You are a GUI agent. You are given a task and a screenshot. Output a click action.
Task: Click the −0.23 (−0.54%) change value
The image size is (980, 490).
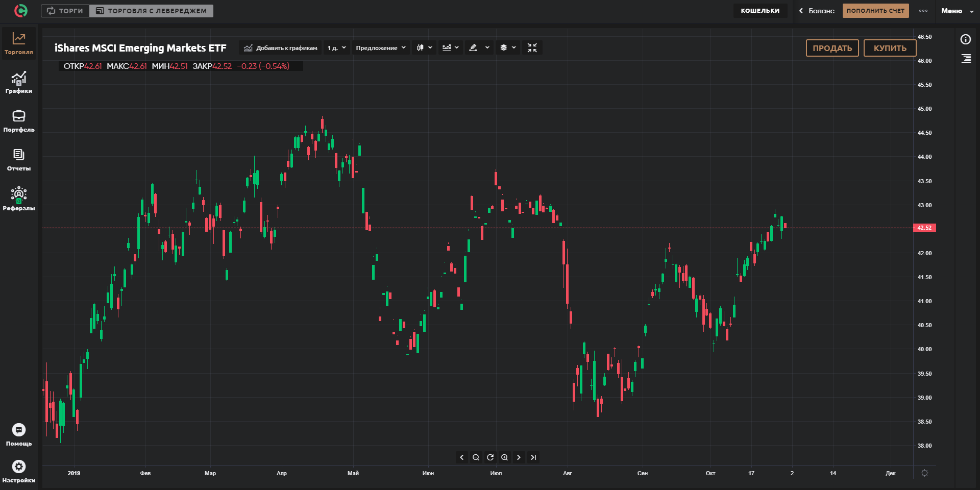263,66
